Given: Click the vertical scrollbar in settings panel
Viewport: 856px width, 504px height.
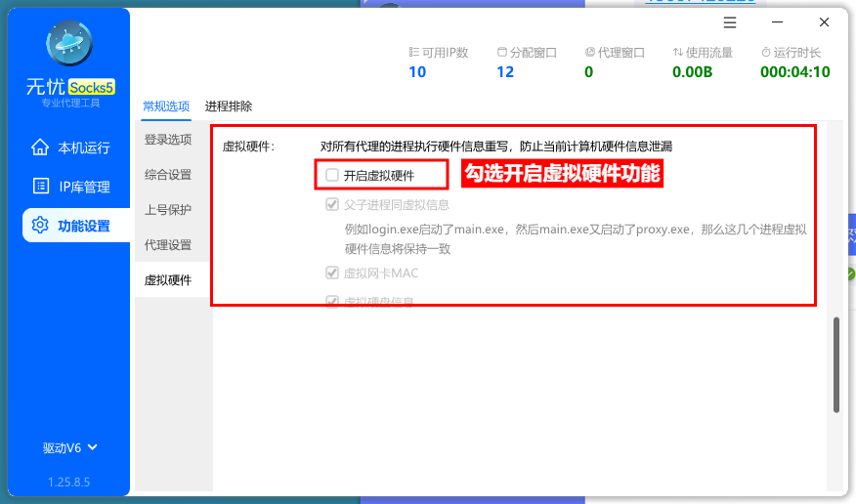Looking at the screenshot, I should pyautogui.click(x=835, y=364).
